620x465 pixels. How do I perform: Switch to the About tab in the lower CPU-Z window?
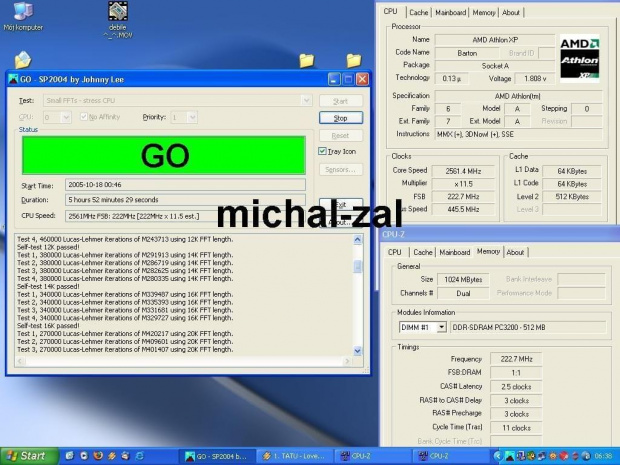pos(515,252)
